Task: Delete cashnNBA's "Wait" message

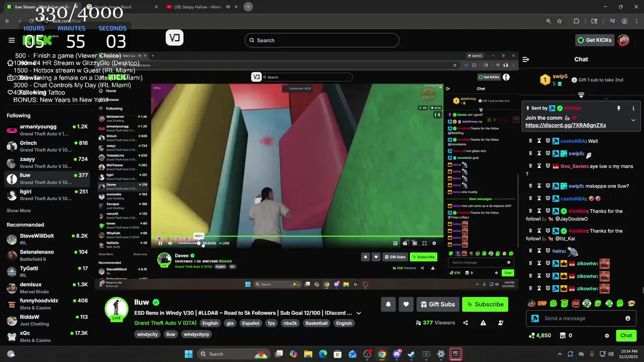Action: point(530,141)
